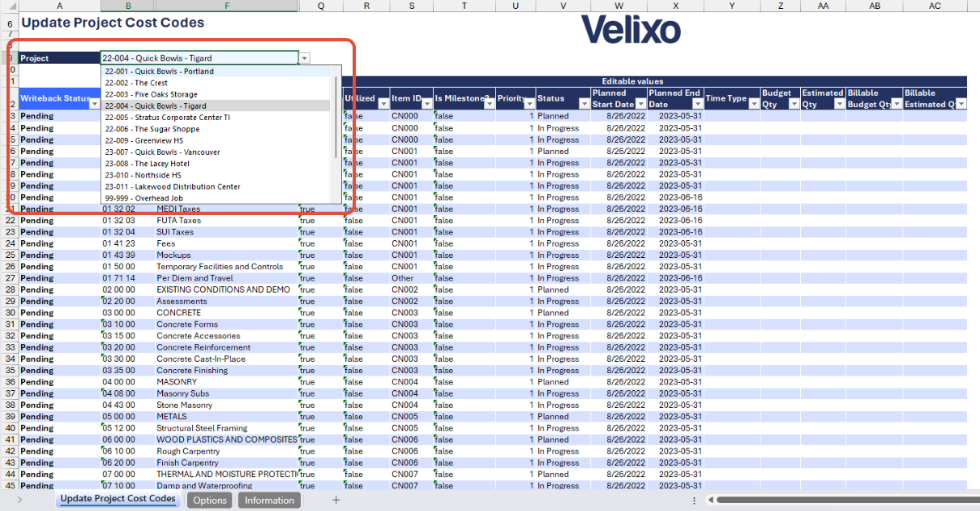Image resolution: width=980 pixels, height=511 pixels.
Task: Select column V header
Action: coord(563,6)
